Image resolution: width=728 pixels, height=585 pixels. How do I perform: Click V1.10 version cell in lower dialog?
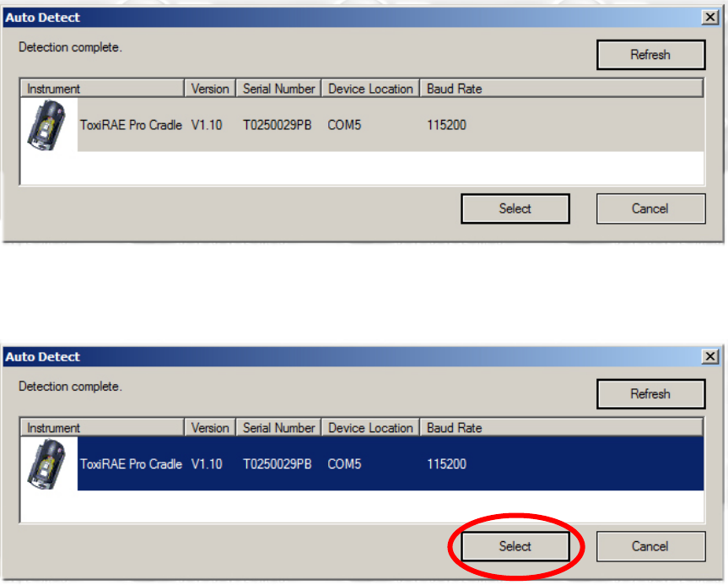click(x=207, y=464)
